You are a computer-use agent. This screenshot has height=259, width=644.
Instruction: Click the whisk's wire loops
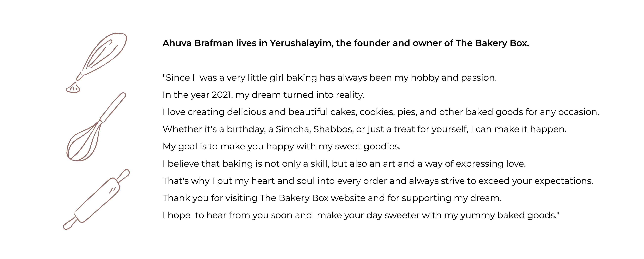(x=84, y=141)
